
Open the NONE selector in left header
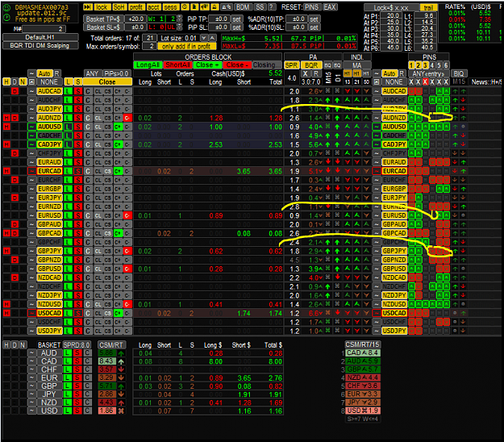(49, 82)
